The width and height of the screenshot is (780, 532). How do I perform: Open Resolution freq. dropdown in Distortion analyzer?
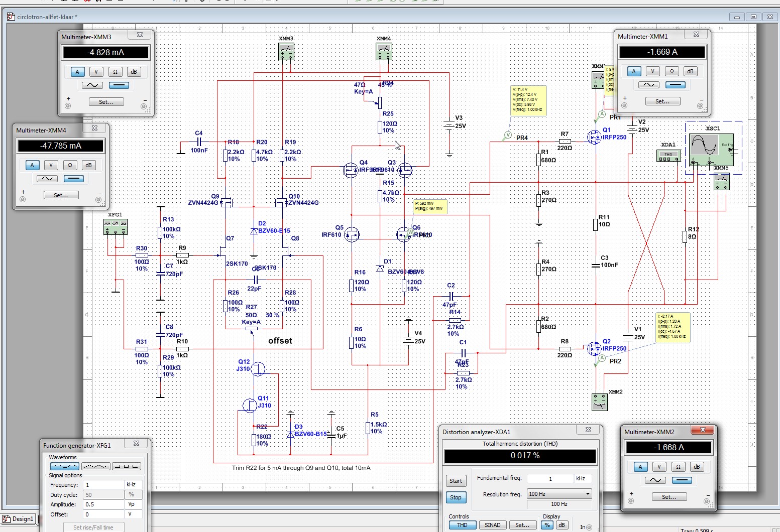559,494
